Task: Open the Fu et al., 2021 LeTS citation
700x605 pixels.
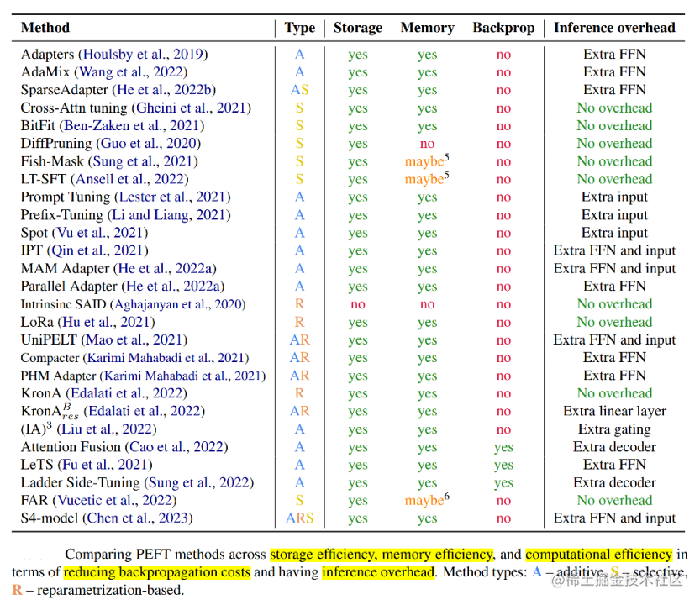Action: [105, 466]
